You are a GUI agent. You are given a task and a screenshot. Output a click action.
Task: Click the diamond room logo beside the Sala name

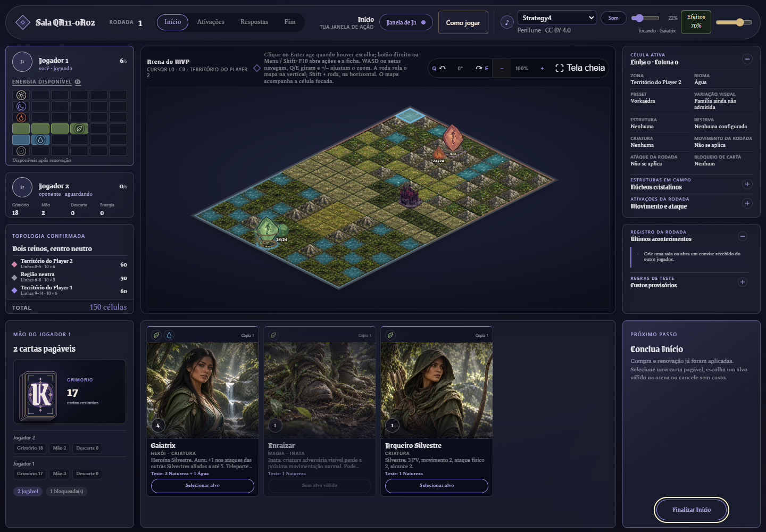[22, 22]
